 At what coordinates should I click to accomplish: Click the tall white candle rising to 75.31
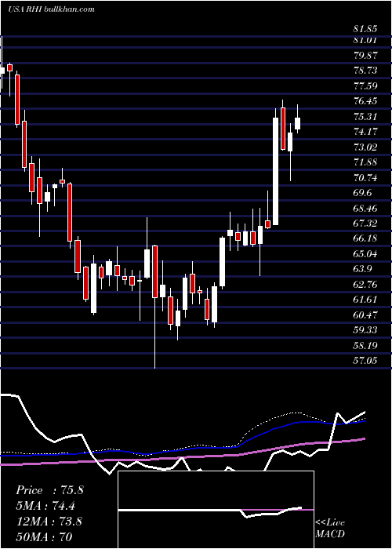pyautogui.click(x=276, y=171)
